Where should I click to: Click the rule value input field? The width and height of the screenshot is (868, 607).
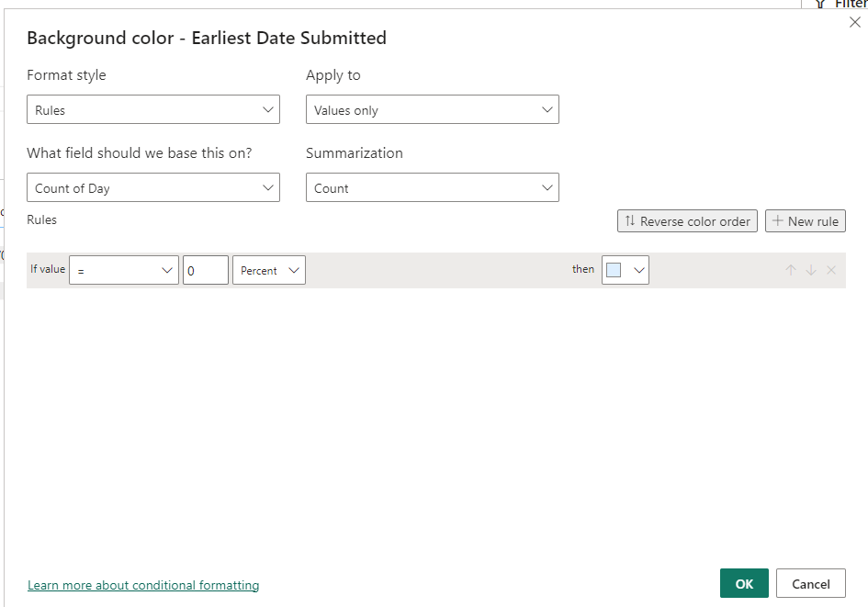pyautogui.click(x=206, y=270)
